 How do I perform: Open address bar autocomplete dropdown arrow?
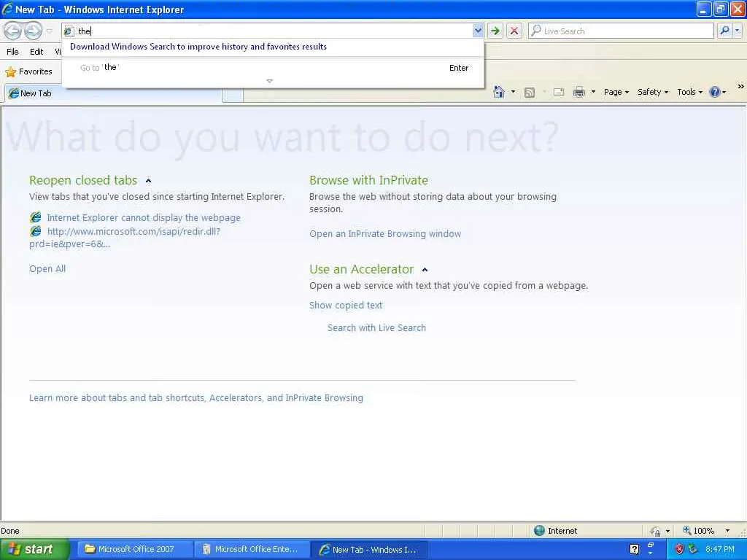[x=478, y=31]
